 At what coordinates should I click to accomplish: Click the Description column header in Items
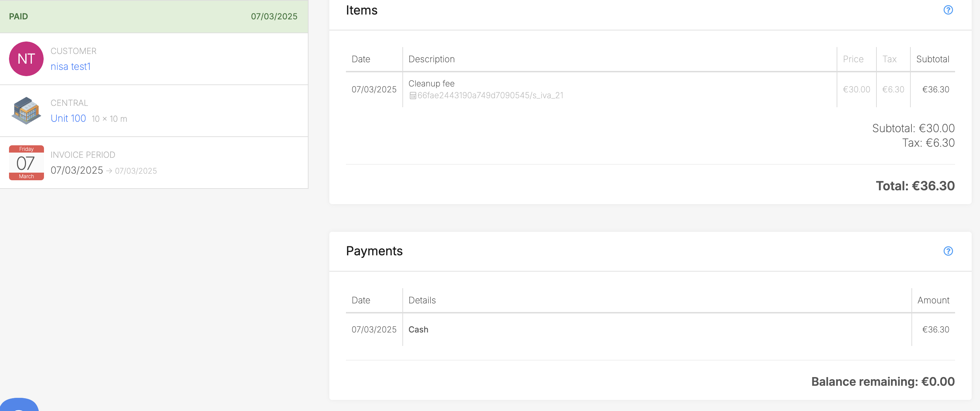[431, 59]
